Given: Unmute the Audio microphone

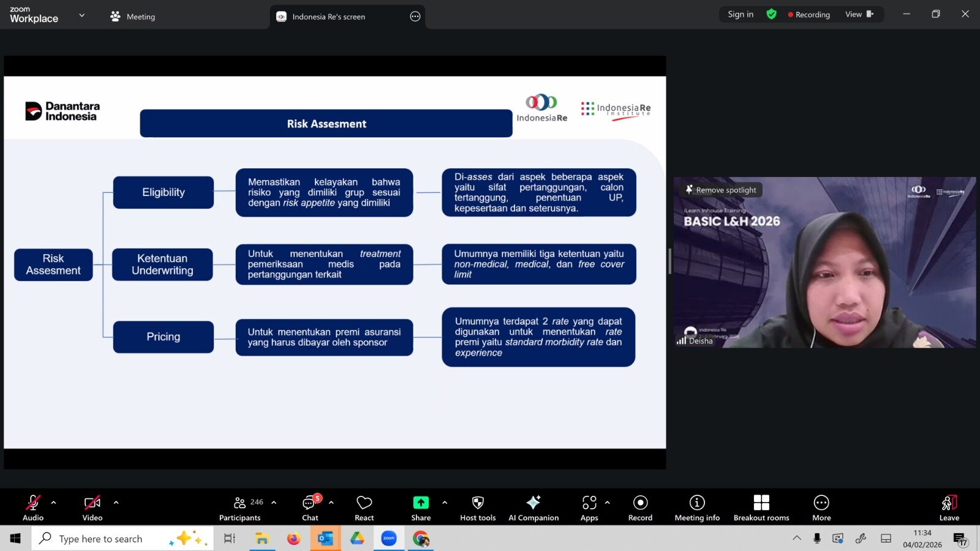Looking at the screenshot, I should coord(33,508).
